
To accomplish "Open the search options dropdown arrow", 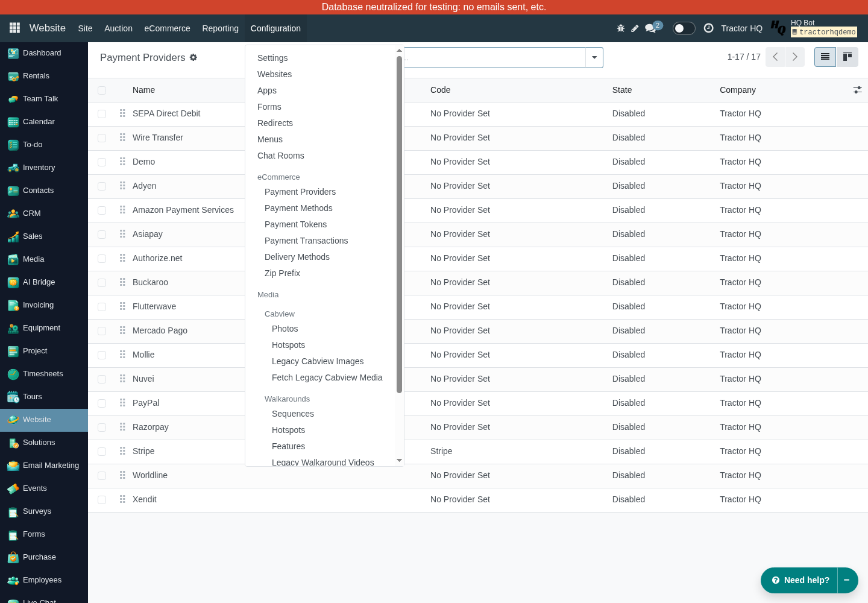I will [594, 58].
